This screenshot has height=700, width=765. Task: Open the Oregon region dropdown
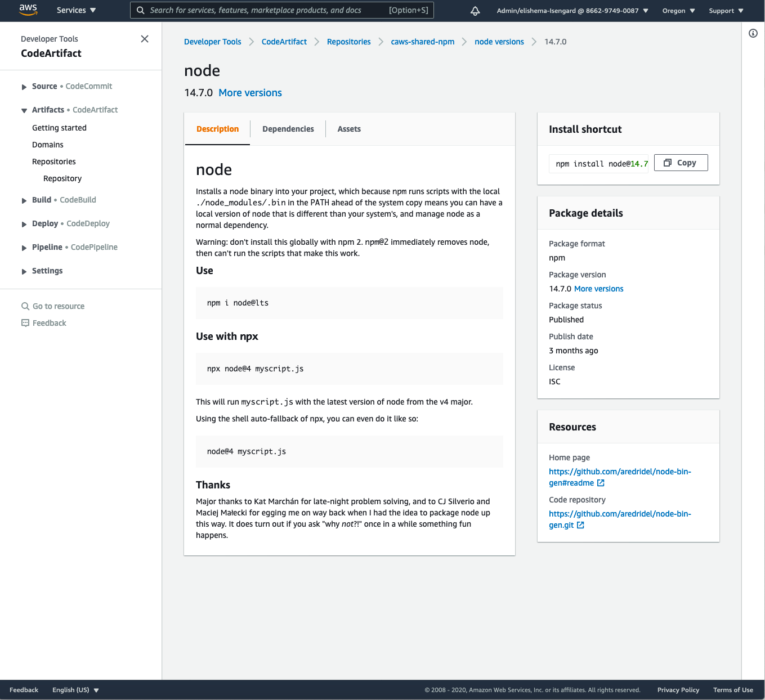click(x=678, y=11)
